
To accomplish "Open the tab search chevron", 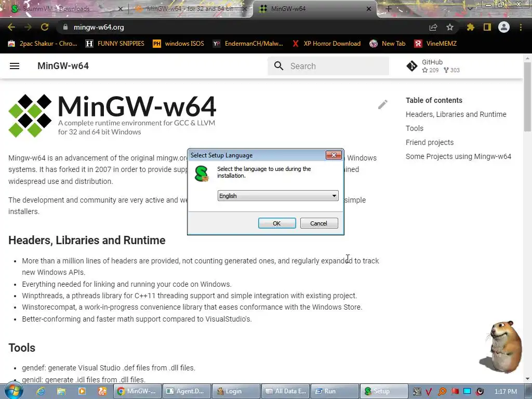I will pyautogui.click(x=470, y=9).
